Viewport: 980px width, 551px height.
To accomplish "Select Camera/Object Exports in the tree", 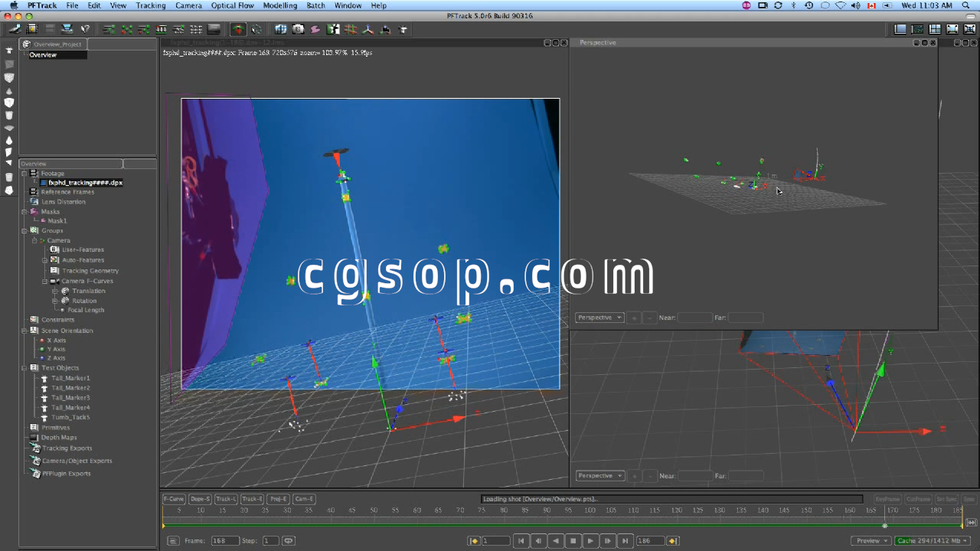I will (x=77, y=461).
